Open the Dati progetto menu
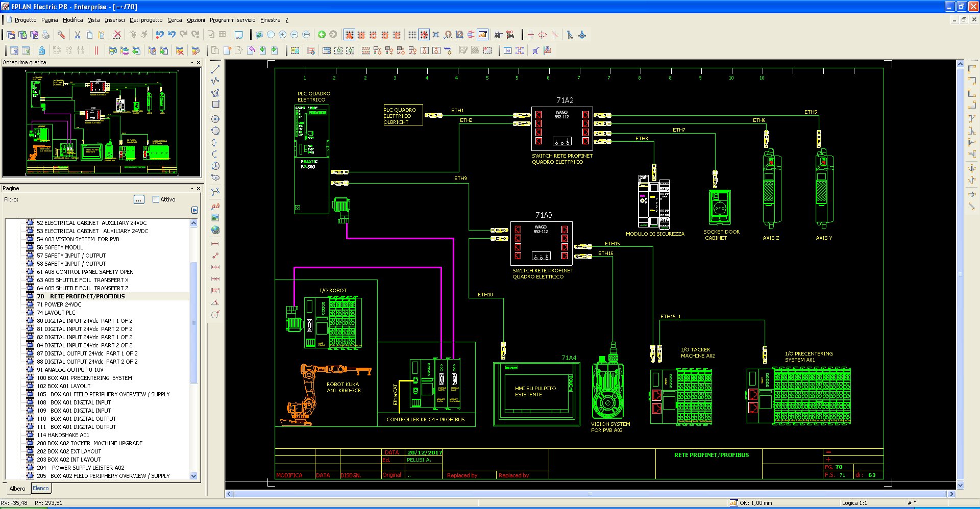The image size is (980, 509). 146,20
